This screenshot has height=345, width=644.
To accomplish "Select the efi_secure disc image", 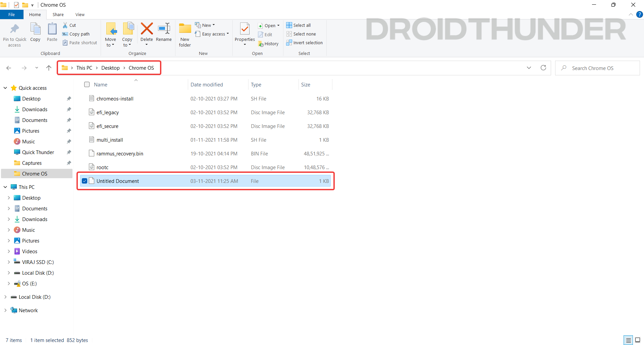I will click(205, 126).
